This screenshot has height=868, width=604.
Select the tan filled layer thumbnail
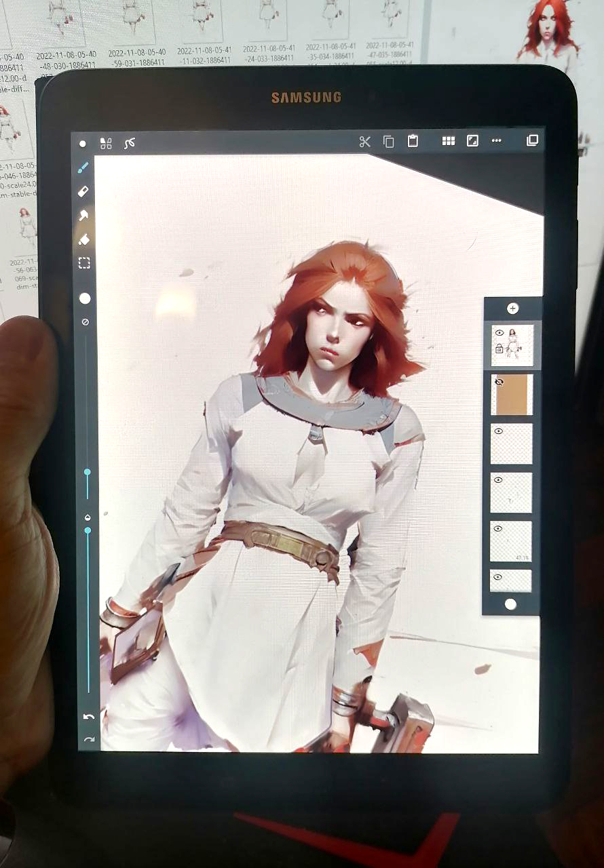512,395
